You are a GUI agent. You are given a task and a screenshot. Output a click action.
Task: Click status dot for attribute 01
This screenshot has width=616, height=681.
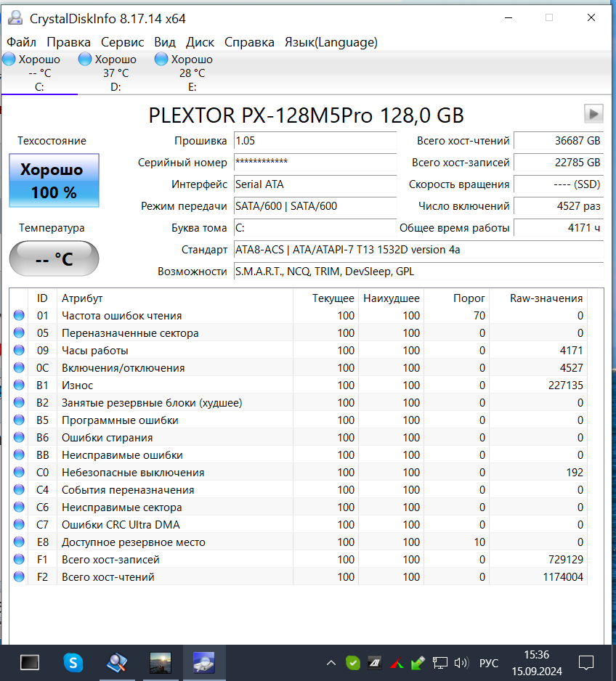pyautogui.click(x=19, y=315)
